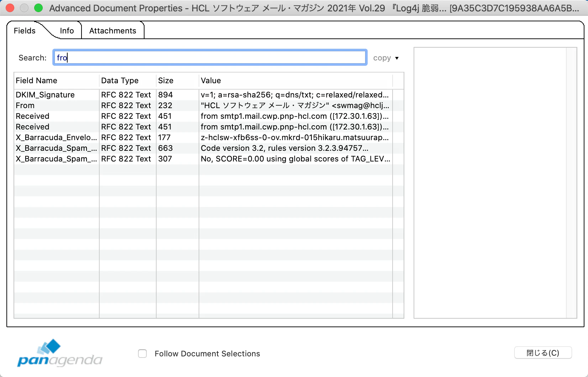Sort by Field Name column header

pos(56,81)
